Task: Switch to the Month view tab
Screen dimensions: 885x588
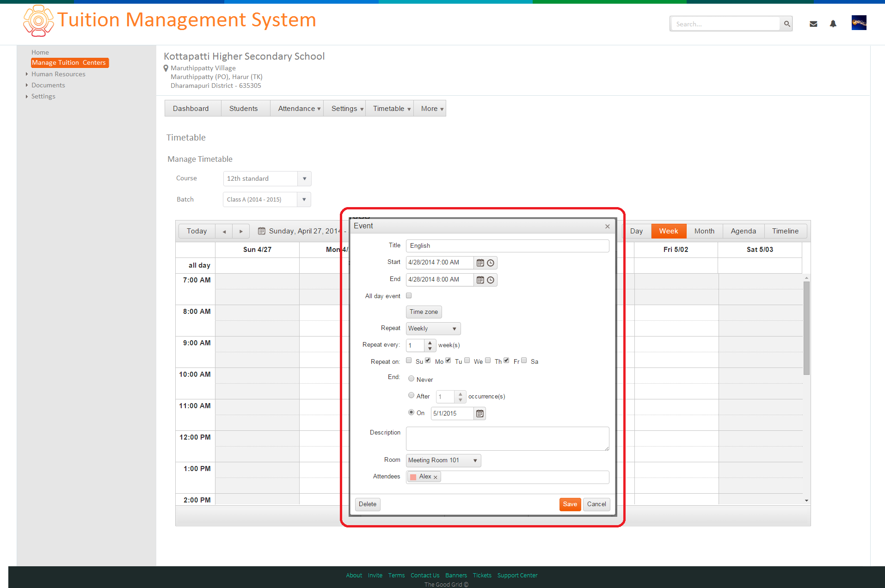Action: [x=704, y=231]
